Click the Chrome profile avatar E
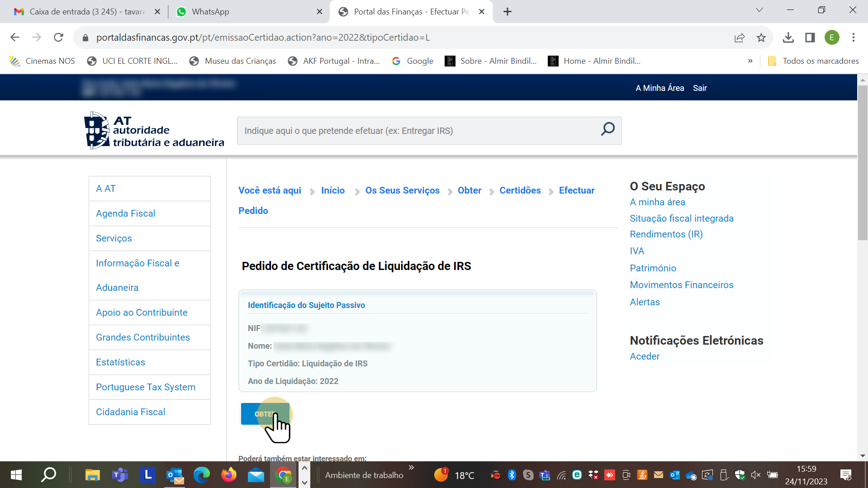Image resolution: width=868 pixels, height=488 pixels. 832,38
